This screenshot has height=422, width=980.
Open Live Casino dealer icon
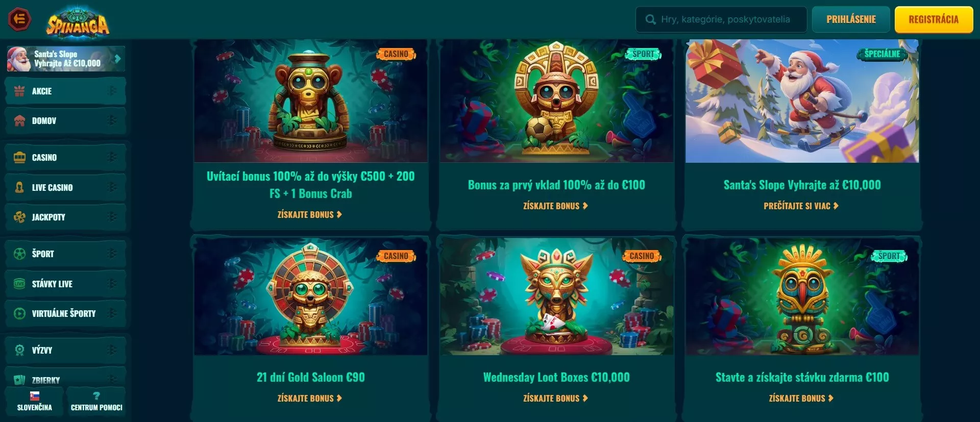[x=19, y=187]
